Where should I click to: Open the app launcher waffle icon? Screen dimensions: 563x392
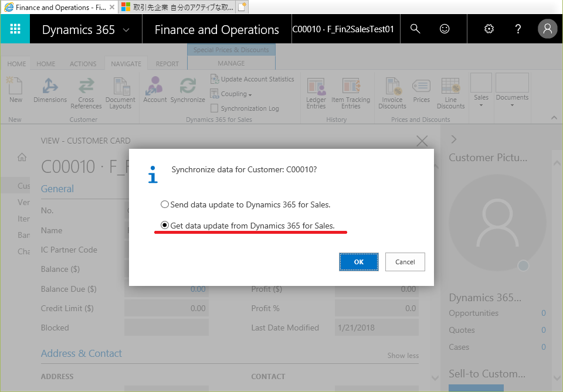15,29
